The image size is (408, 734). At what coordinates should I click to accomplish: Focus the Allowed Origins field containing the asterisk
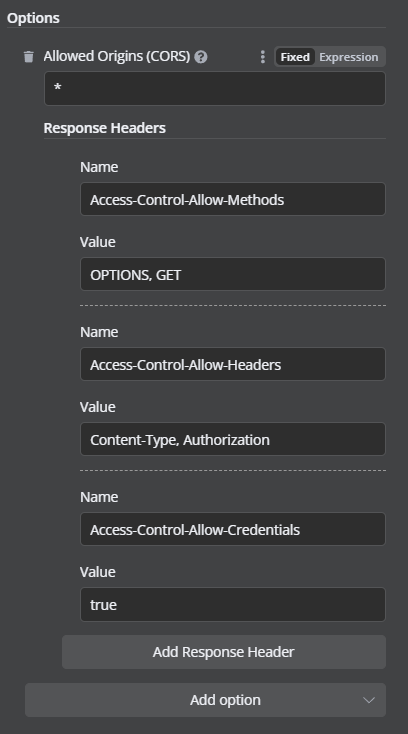point(215,88)
